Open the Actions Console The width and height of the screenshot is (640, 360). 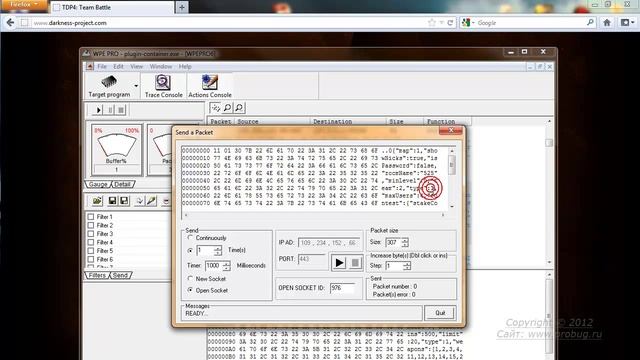pos(210,86)
